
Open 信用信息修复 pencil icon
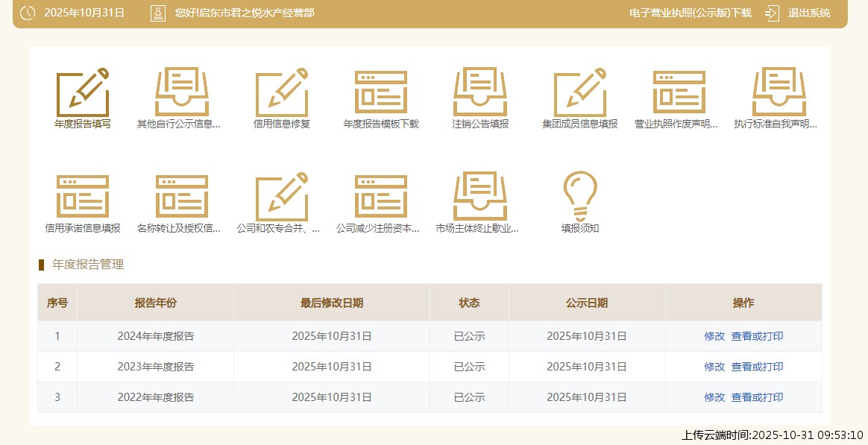(x=281, y=93)
